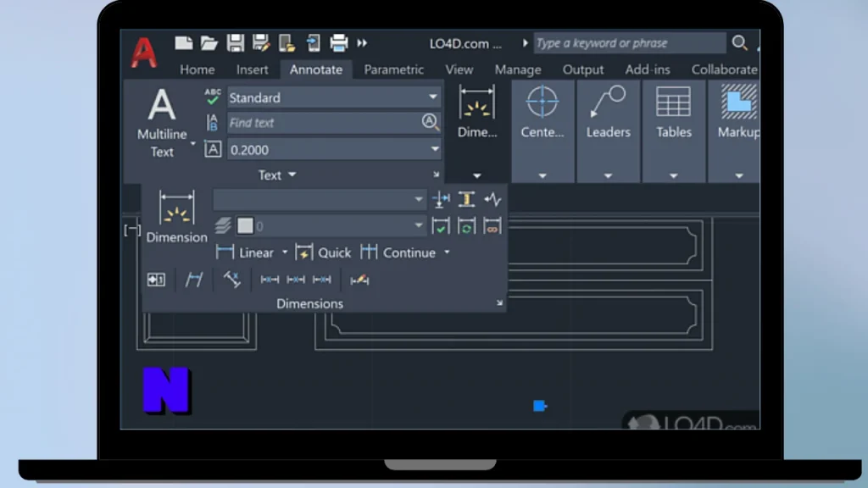The width and height of the screenshot is (868, 488).
Task: Open the View ribbon tab
Action: 459,69
